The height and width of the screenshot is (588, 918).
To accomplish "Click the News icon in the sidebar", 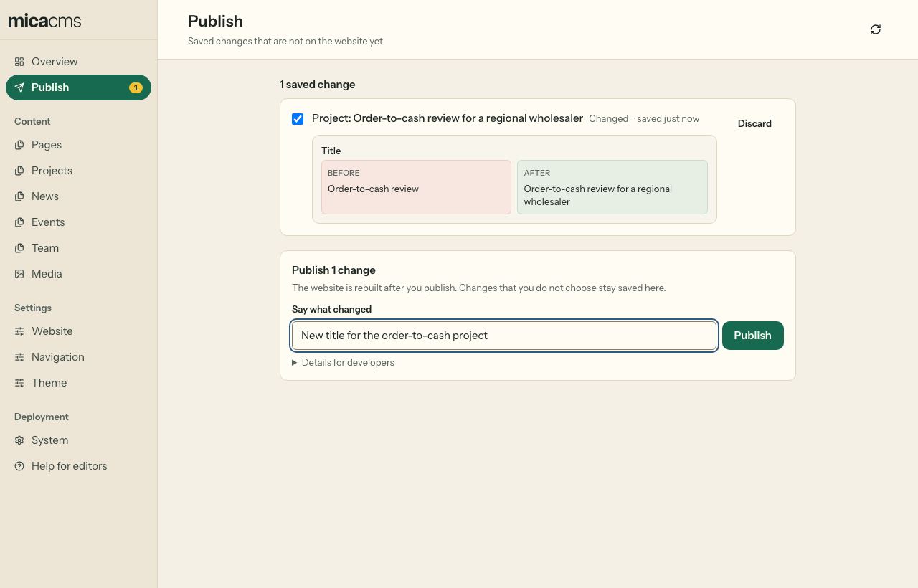I will pos(19,196).
